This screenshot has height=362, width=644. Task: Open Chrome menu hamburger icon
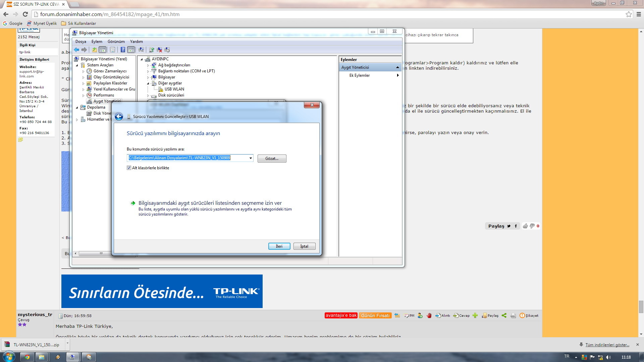click(639, 14)
